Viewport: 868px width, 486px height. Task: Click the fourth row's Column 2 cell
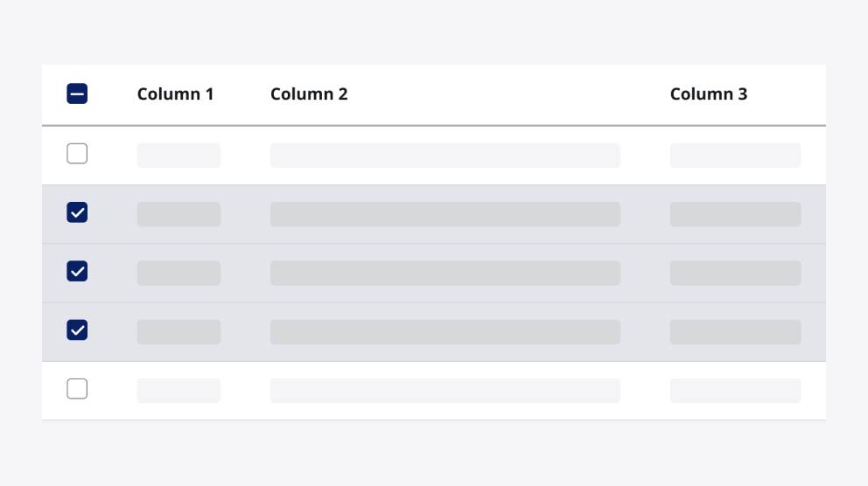[445, 332]
